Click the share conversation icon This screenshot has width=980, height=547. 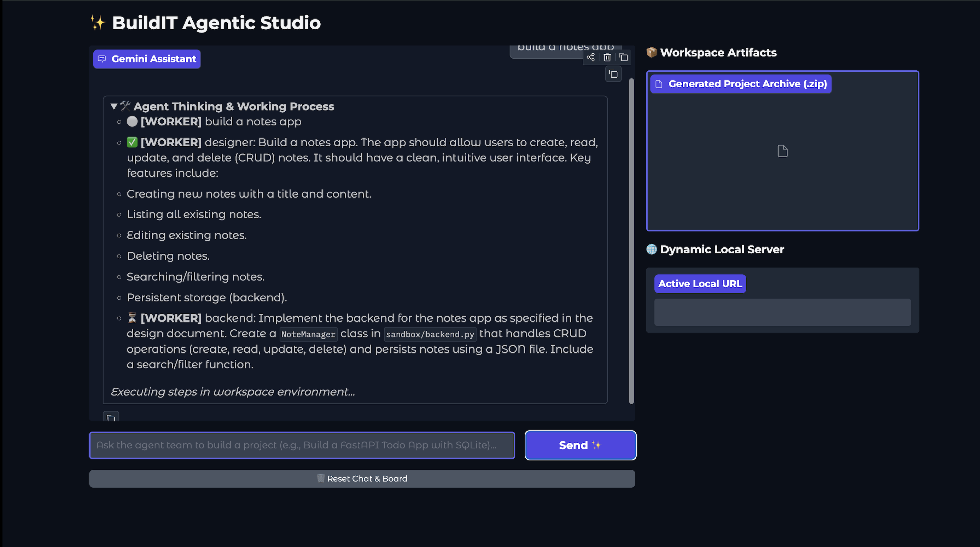click(590, 57)
